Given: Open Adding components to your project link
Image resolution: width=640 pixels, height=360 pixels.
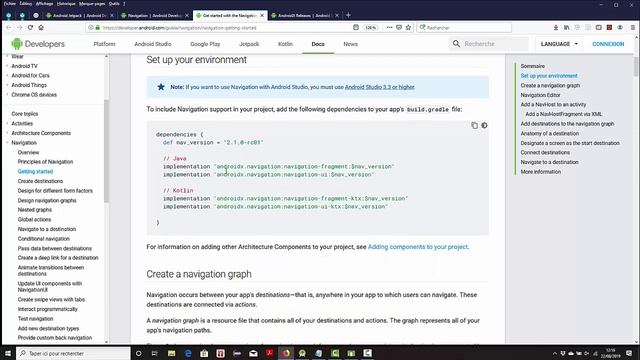Looking at the screenshot, I should point(418,247).
